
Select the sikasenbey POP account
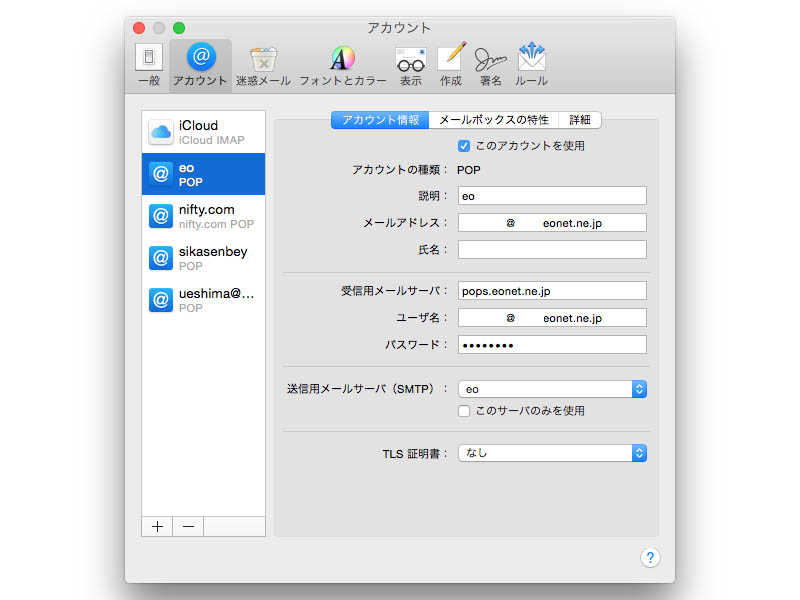coord(204,258)
